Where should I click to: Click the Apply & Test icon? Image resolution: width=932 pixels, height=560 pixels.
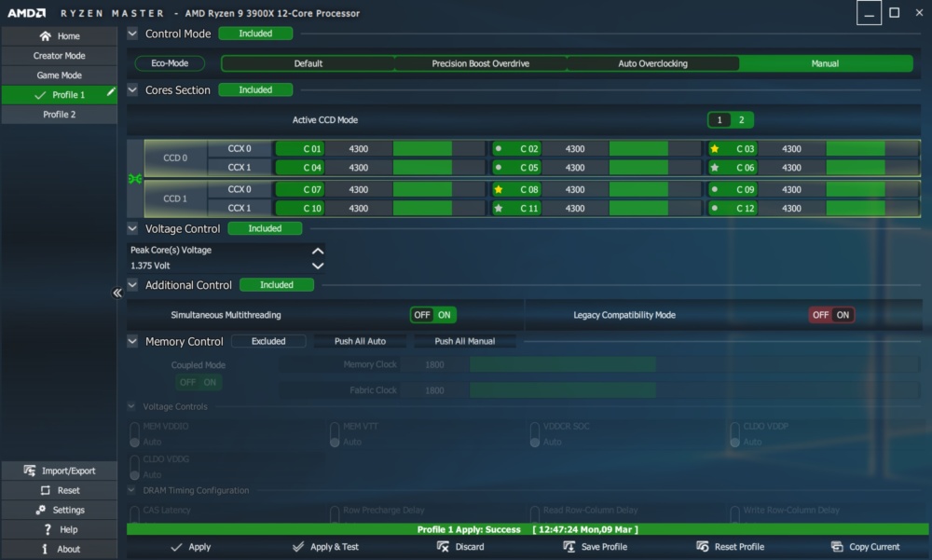pyautogui.click(x=298, y=546)
